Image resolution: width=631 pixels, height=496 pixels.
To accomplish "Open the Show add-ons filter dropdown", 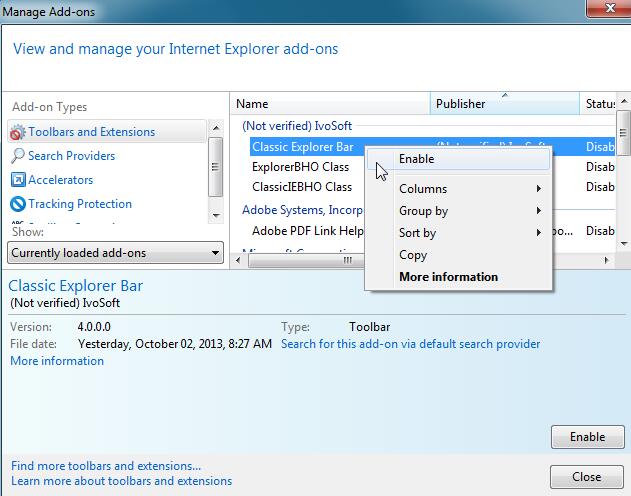I will click(x=115, y=253).
